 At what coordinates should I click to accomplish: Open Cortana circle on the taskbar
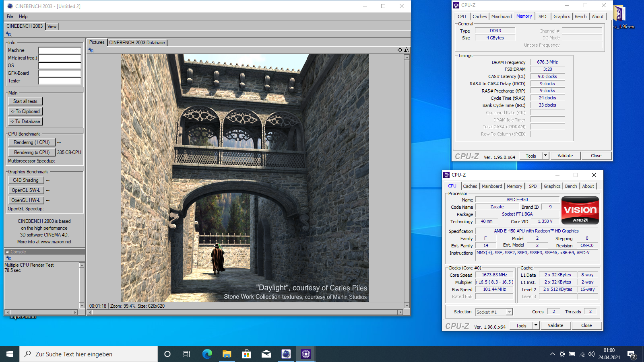click(x=167, y=354)
